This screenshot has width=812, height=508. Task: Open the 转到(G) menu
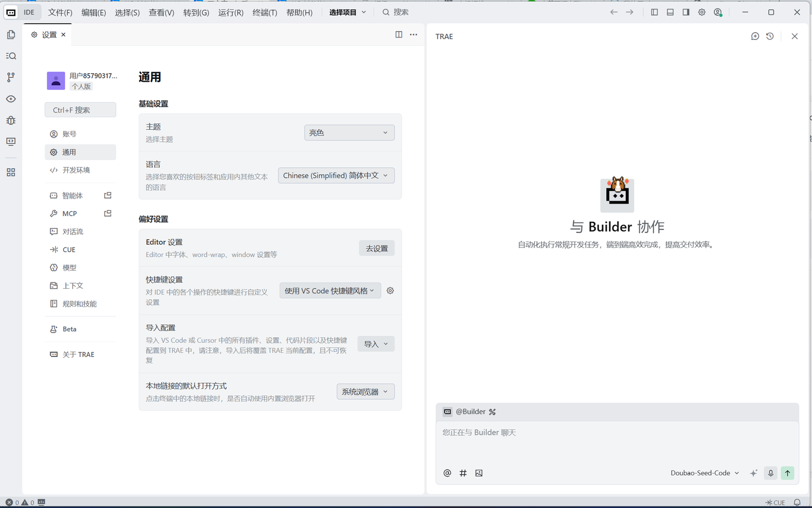click(x=196, y=12)
